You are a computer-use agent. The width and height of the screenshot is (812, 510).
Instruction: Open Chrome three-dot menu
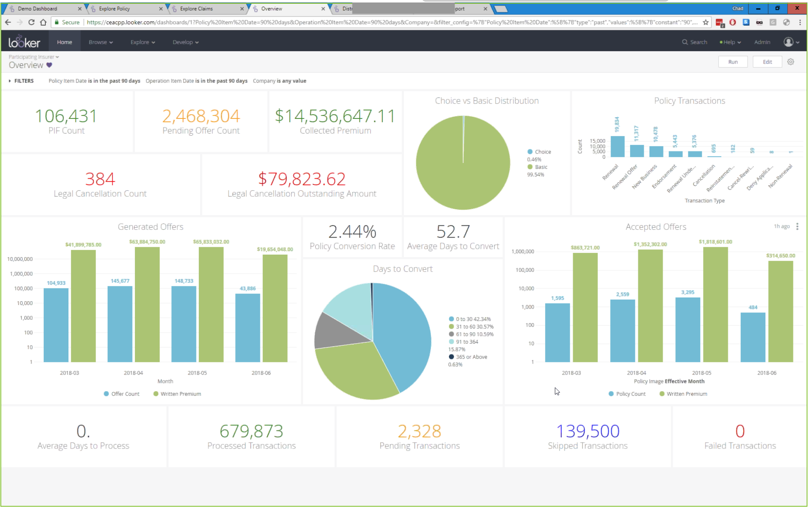pyautogui.click(x=800, y=22)
